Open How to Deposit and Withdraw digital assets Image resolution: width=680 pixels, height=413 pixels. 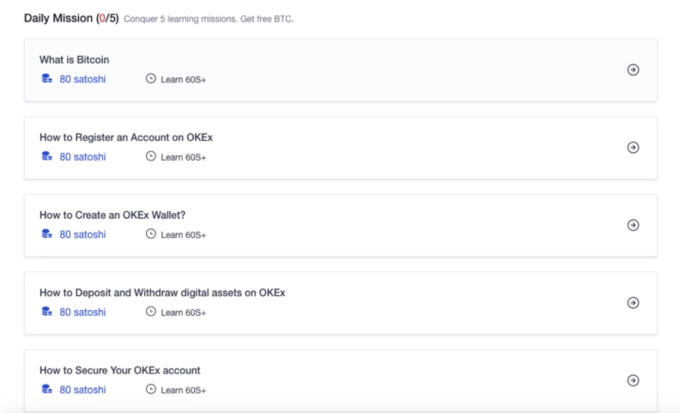point(162,293)
